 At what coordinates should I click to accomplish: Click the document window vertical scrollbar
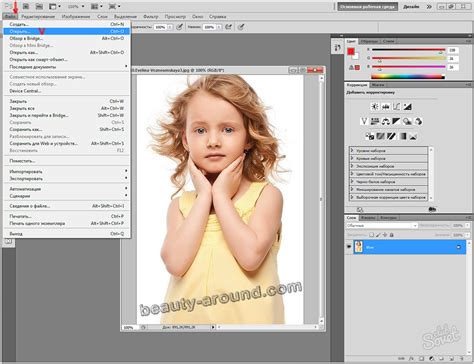(x=321, y=199)
